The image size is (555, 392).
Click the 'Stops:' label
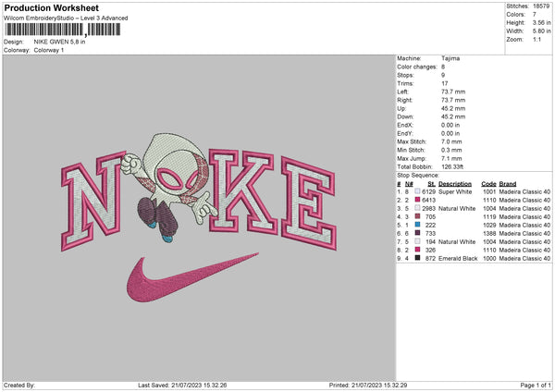coord(405,75)
